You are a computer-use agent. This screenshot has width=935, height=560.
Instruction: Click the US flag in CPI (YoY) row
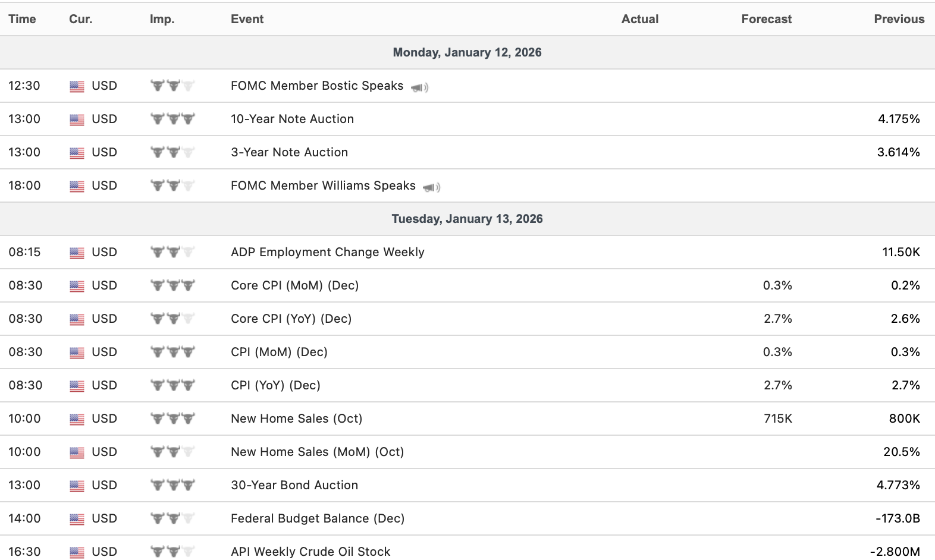(77, 386)
